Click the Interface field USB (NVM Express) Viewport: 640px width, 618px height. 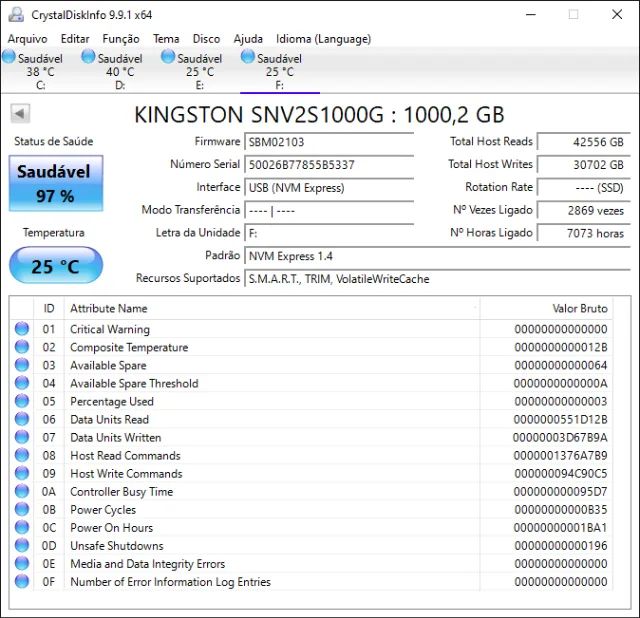[x=329, y=188]
